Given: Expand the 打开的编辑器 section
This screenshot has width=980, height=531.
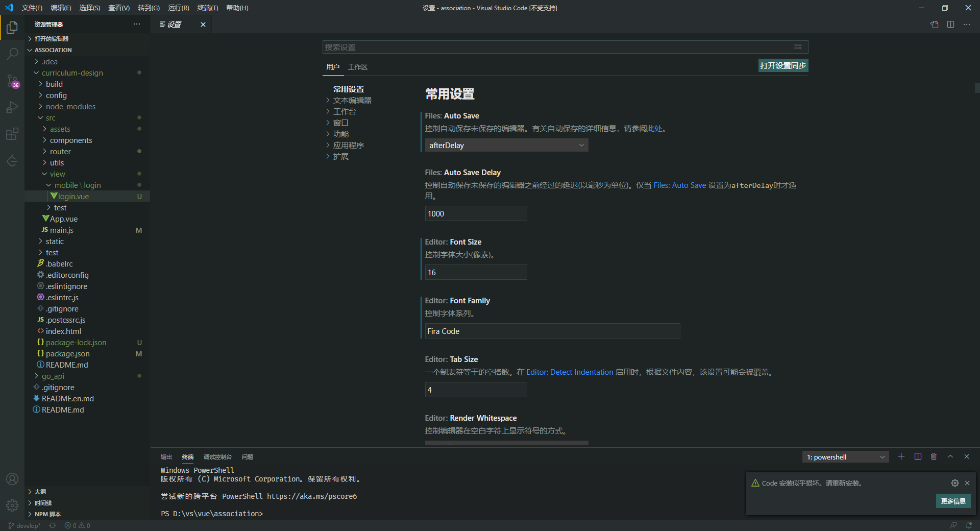Looking at the screenshot, I should (87, 39).
